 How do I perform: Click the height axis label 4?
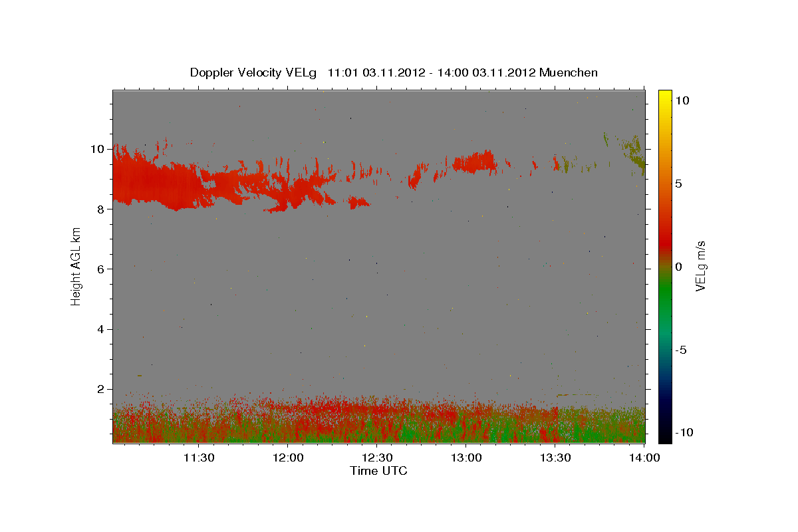[x=100, y=329]
